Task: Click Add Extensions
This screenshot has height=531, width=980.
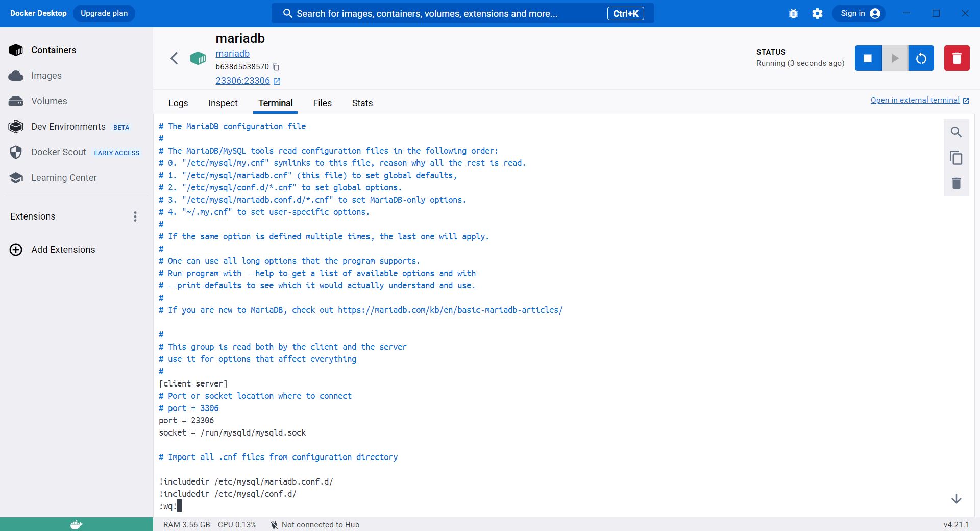Action: pyautogui.click(x=63, y=250)
